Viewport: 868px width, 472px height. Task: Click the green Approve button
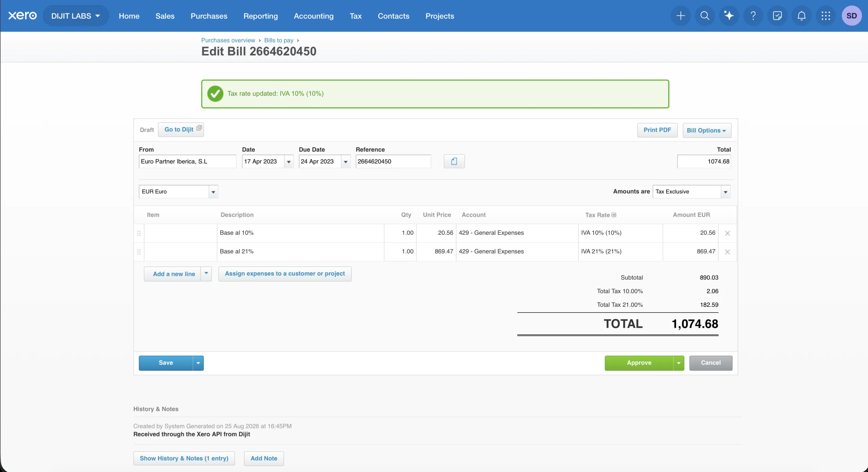click(639, 363)
